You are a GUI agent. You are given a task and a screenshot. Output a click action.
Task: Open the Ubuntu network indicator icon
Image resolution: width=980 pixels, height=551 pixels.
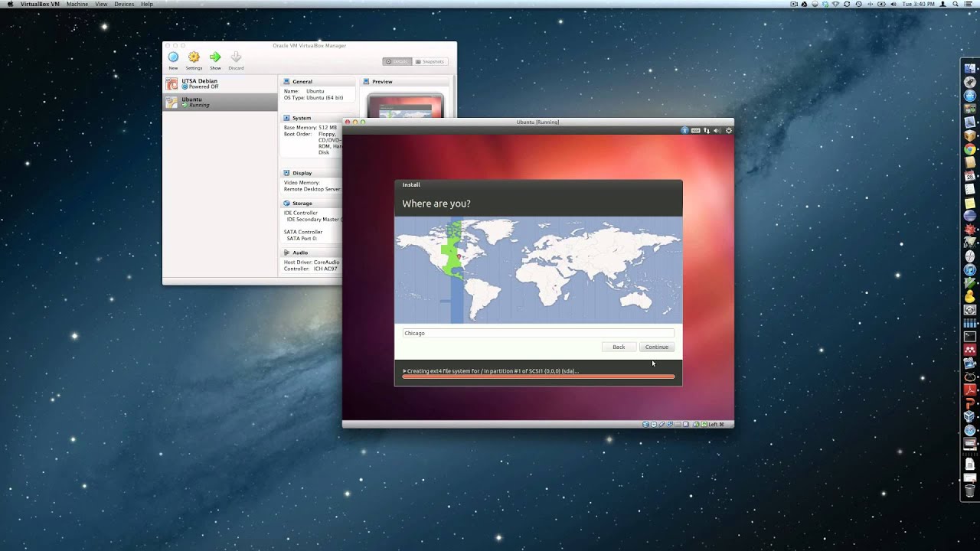pyautogui.click(x=707, y=131)
